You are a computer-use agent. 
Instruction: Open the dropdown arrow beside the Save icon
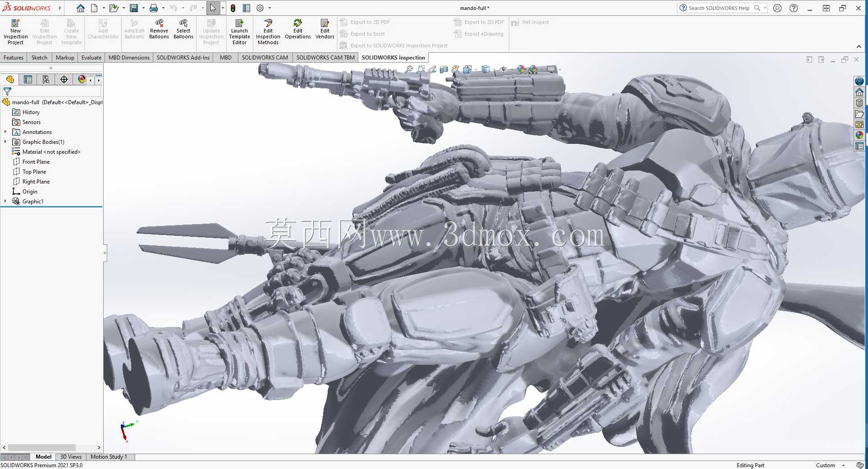click(x=143, y=8)
